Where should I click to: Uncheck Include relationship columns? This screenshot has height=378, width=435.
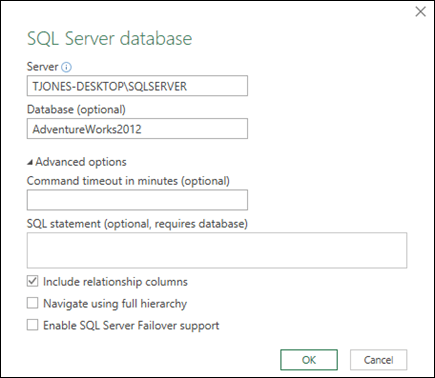tap(32, 282)
